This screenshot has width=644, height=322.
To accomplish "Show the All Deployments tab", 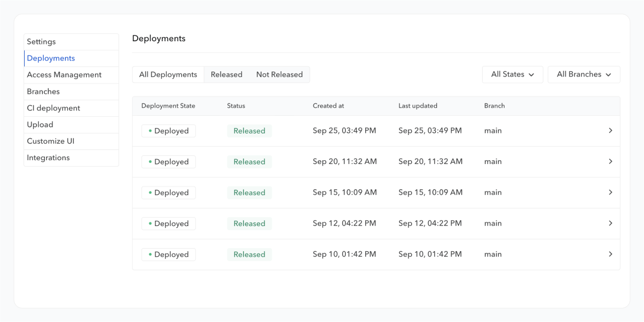I will (x=168, y=74).
